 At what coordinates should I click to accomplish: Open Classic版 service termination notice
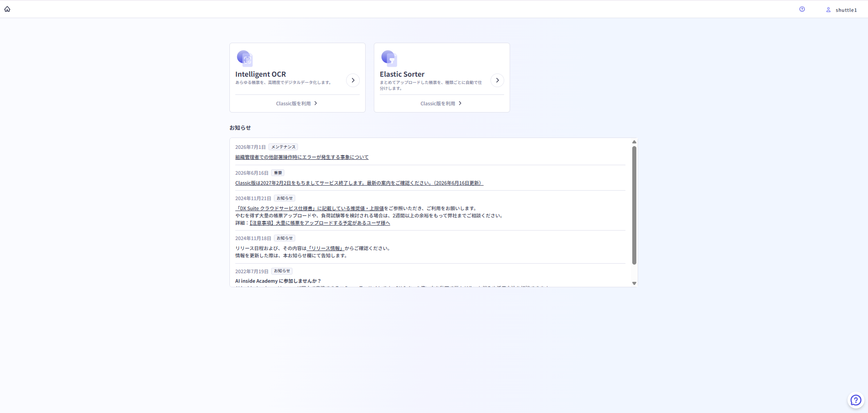(359, 183)
